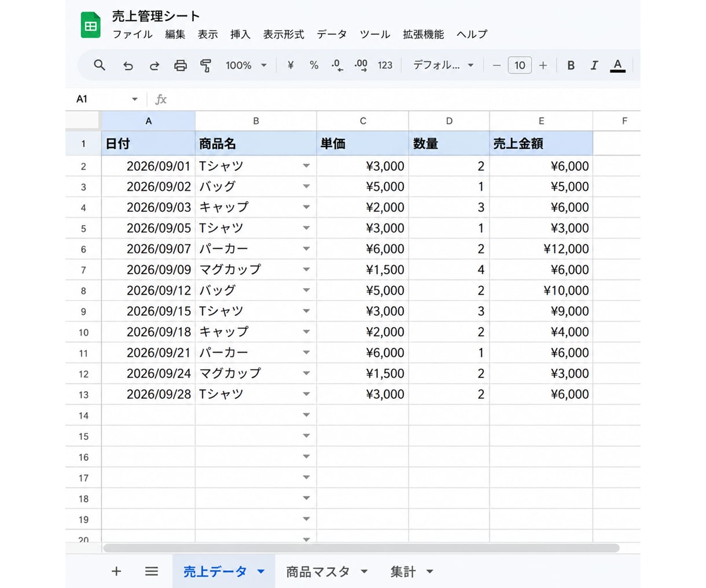The width and height of the screenshot is (706, 588).
Task: Open the 編集 menu
Action: point(175,34)
